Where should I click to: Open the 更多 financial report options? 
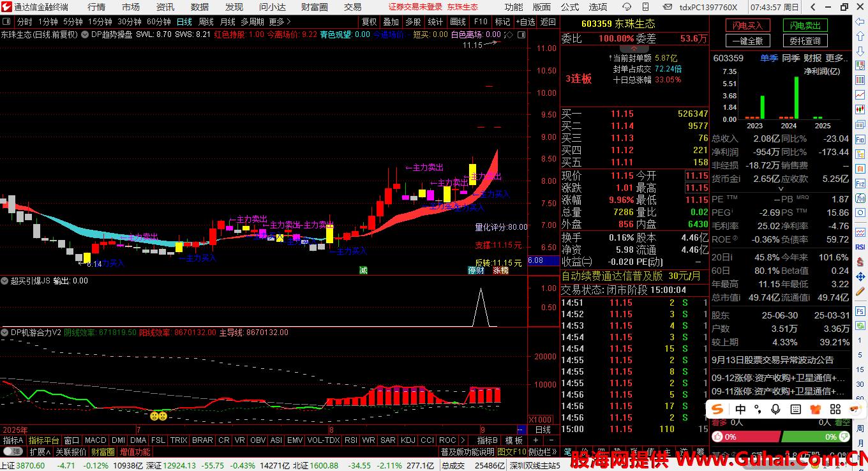pyautogui.click(x=837, y=58)
